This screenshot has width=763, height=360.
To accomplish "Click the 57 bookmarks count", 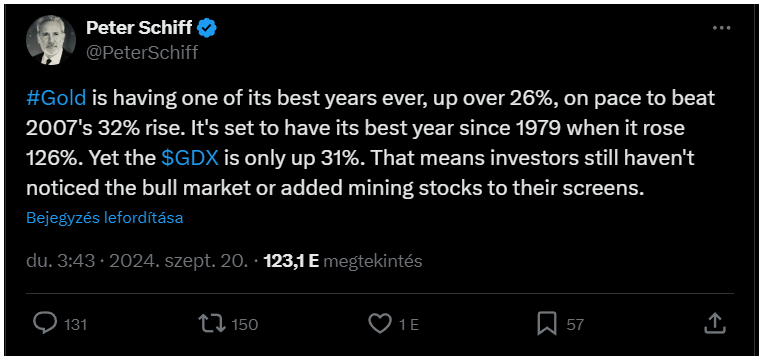I will point(575,324).
